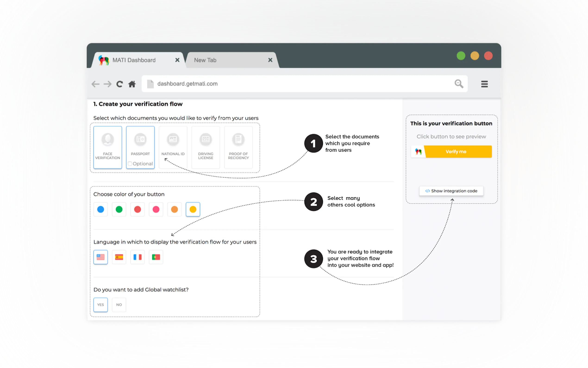Pick the blue button color swatch
The height and width of the screenshot is (368, 588).
[x=100, y=209]
